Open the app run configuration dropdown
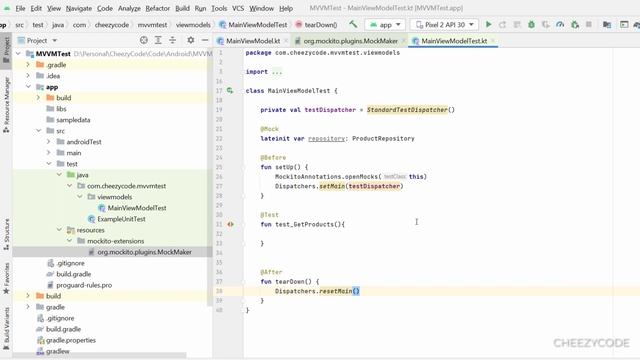 point(385,25)
